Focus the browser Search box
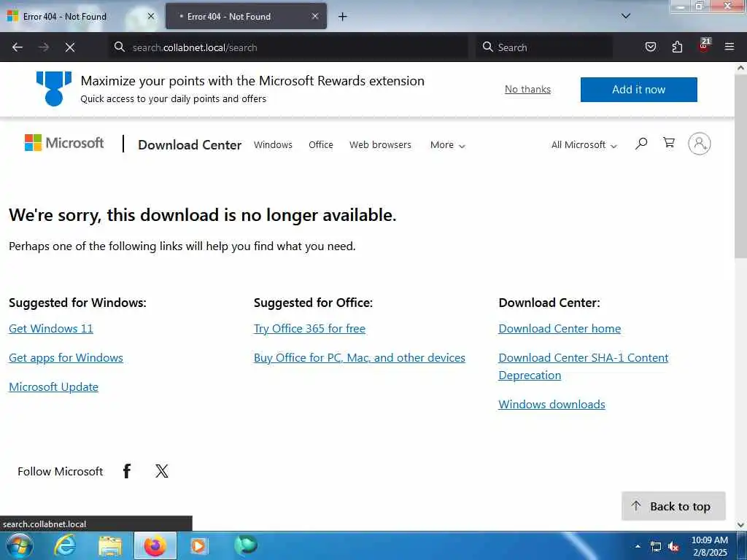This screenshot has height=560, width=747. click(544, 47)
